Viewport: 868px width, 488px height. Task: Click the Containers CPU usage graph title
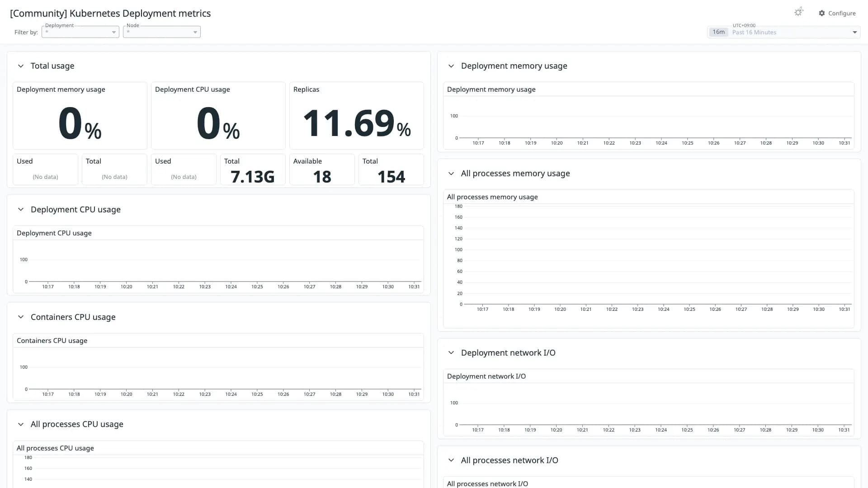pyautogui.click(x=52, y=341)
